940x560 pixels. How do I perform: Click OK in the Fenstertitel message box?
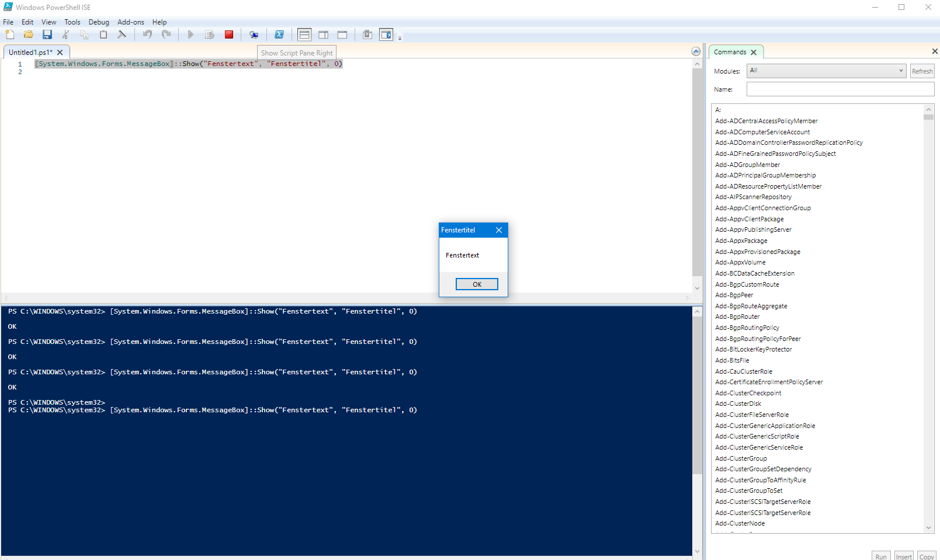477,284
